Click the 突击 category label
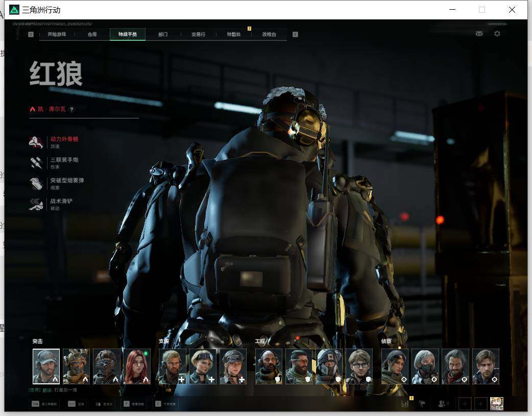Image resolution: width=532 pixels, height=416 pixels. click(x=38, y=341)
